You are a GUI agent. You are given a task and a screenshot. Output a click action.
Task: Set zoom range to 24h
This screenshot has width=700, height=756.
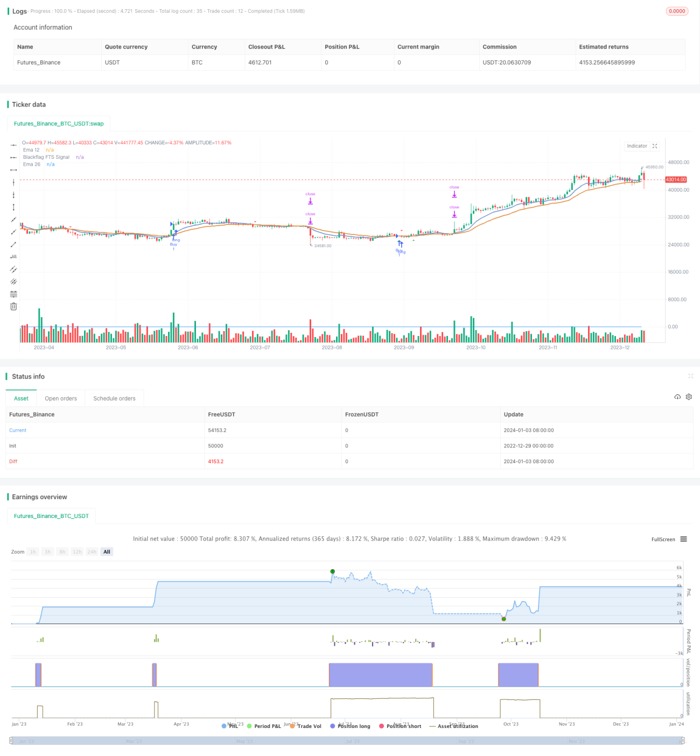92,551
